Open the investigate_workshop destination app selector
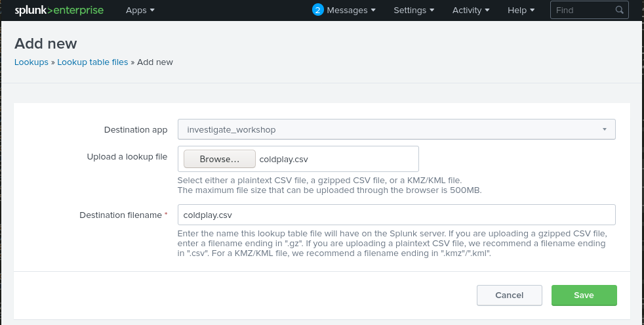Image resolution: width=644 pixels, height=325 pixels. 396,130
